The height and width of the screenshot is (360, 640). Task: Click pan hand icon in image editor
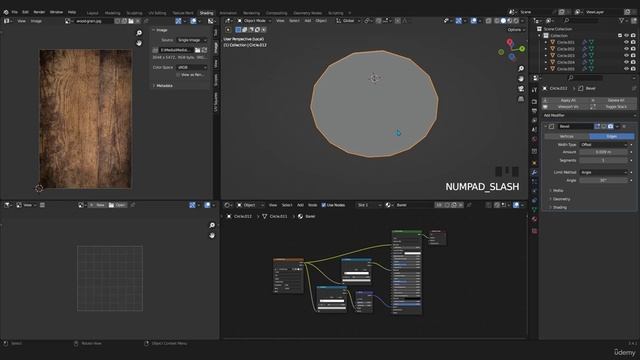tap(139, 42)
